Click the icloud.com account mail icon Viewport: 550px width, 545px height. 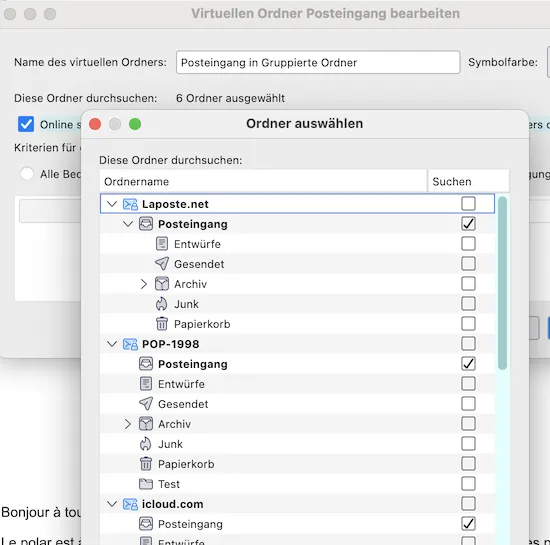(130, 504)
